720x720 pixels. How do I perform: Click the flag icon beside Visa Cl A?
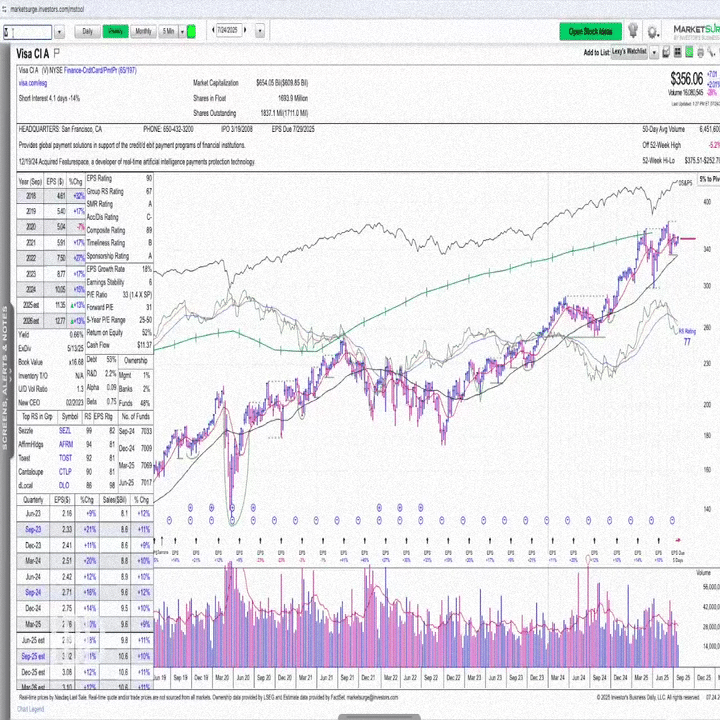pos(56,53)
